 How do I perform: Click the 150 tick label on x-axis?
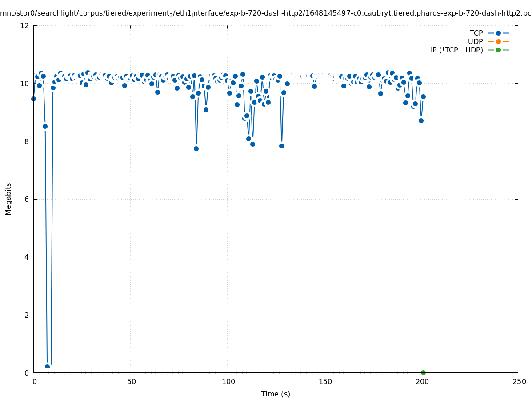pyautogui.click(x=324, y=382)
